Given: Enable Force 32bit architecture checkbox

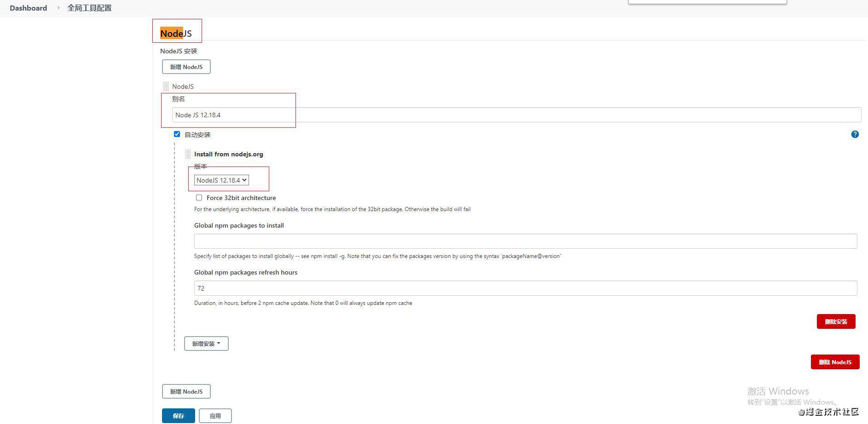Looking at the screenshot, I should pyautogui.click(x=199, y=198).
